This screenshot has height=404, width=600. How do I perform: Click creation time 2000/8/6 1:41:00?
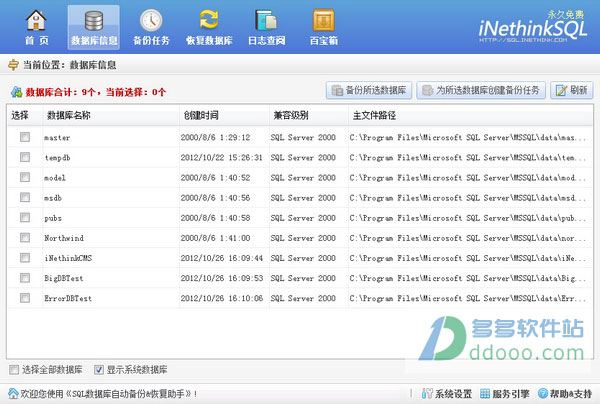[x=215, y=238]
